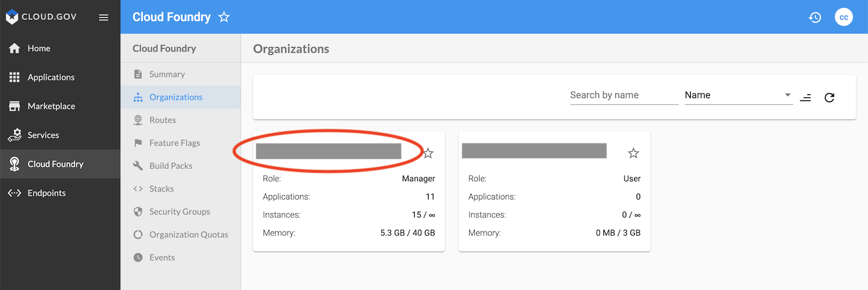Click the User role value
Screen dimensions: 868x290
point(632,178)
